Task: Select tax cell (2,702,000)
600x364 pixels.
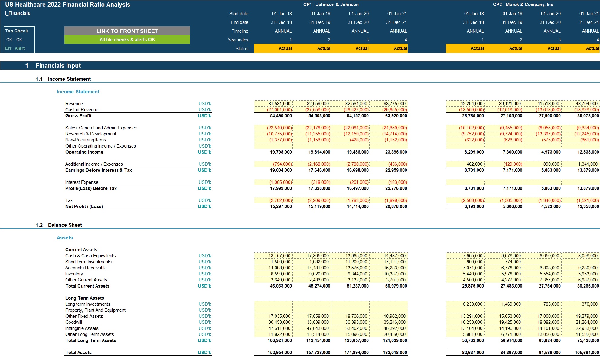Action: [x=273, y=200]
